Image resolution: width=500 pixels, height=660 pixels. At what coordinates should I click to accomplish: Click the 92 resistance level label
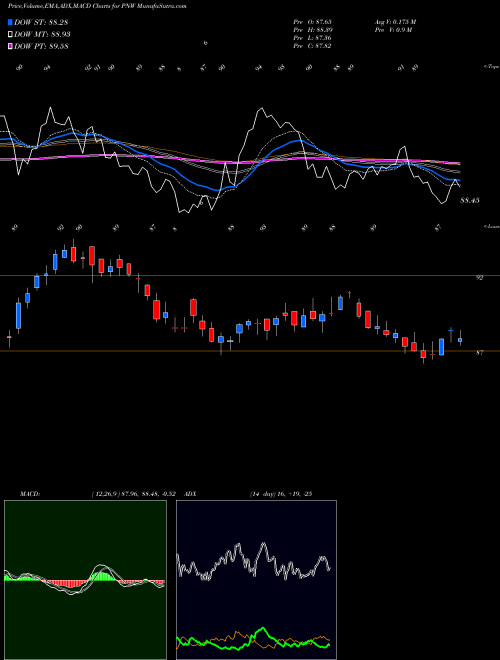click(x=479, y=278)
